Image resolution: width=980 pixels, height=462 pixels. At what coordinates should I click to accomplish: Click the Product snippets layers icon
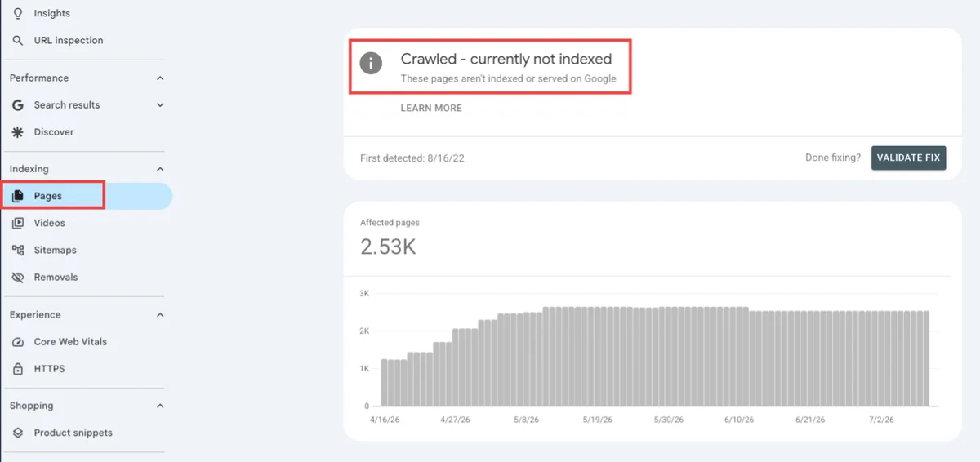pos(18,433)
